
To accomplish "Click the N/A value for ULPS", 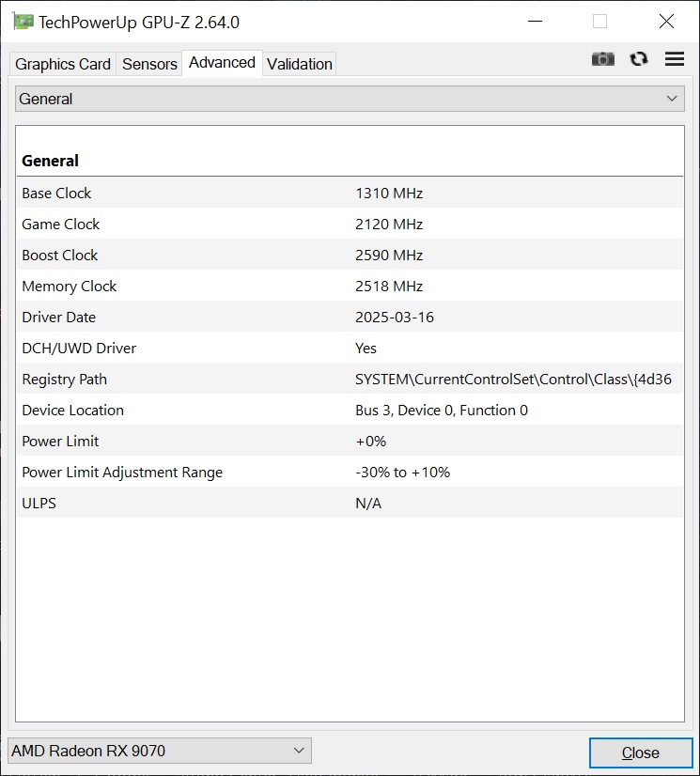I will 368,504.
